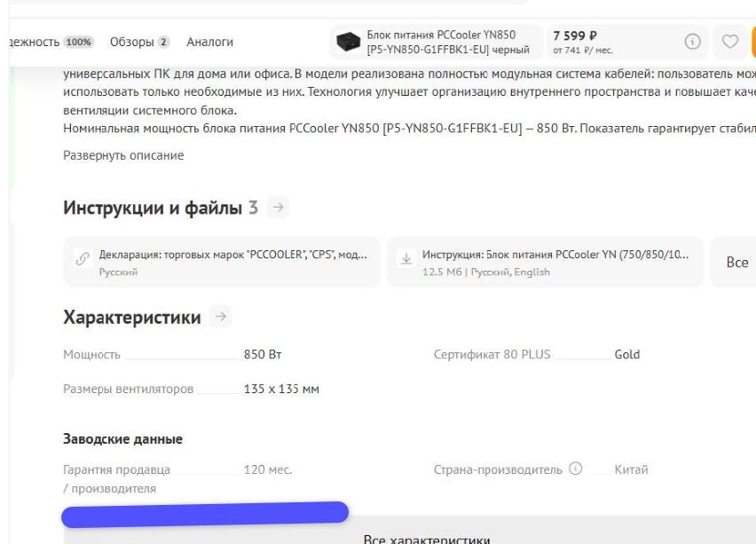The image size is (756, 544).
Task: Switch to the 'Обзоры' tab
Action: coord(138,42)
